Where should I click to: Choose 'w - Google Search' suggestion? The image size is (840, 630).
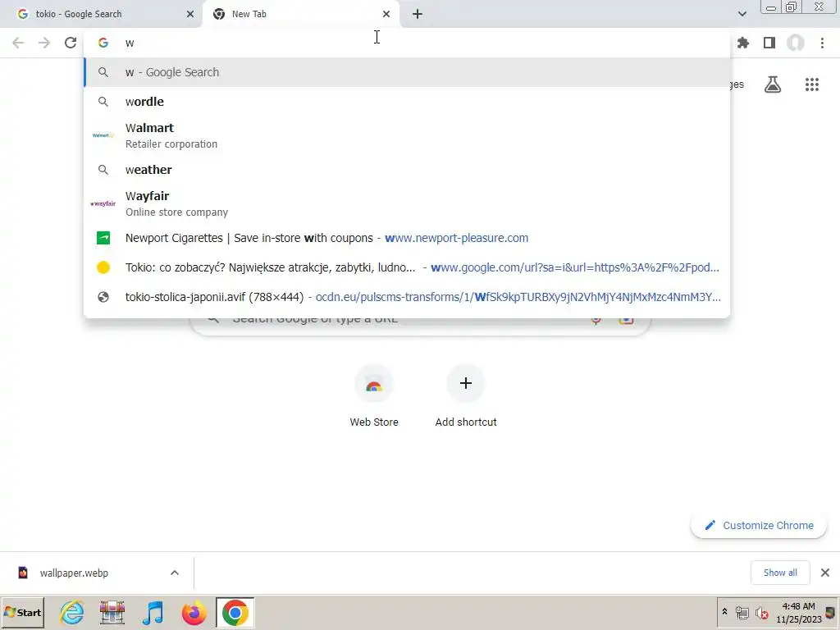(x=407, y=72)
